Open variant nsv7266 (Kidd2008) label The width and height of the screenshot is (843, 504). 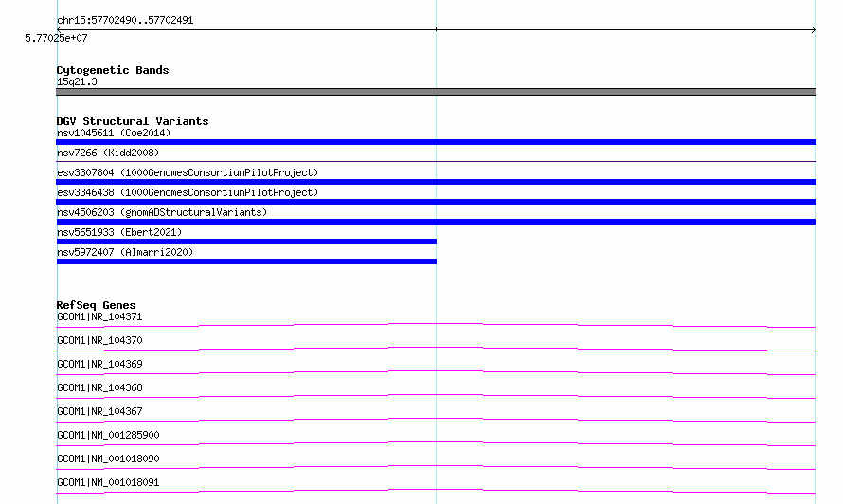(108, 153)
